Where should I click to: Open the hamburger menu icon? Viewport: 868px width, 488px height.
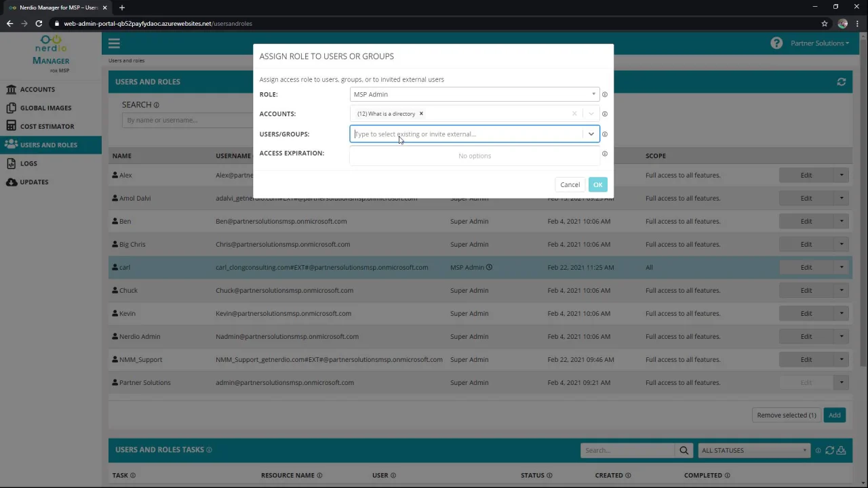tap(114, 43)
